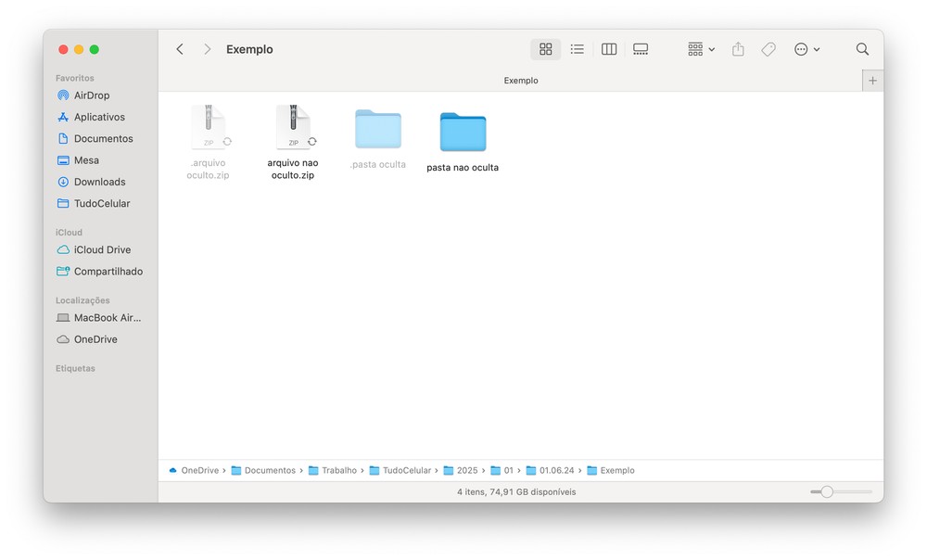
Task: Click the Share icon in toolbar
Action: click(x=738, y=49)
